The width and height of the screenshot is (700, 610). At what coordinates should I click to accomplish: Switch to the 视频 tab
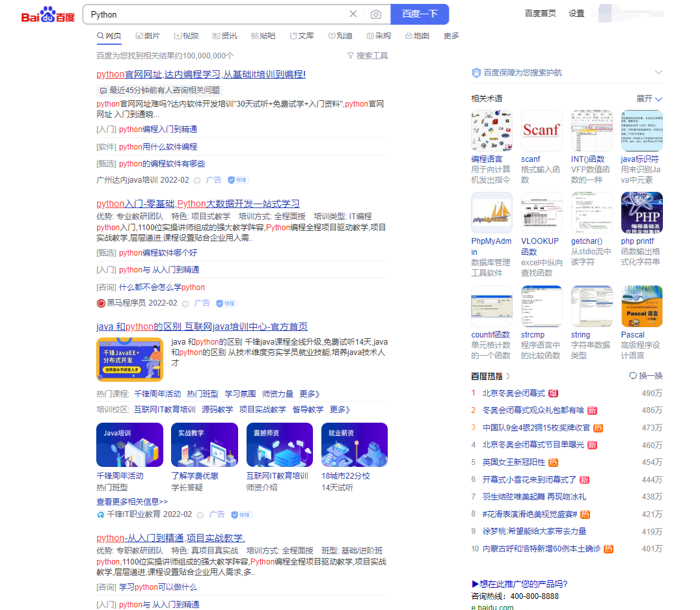186,36
